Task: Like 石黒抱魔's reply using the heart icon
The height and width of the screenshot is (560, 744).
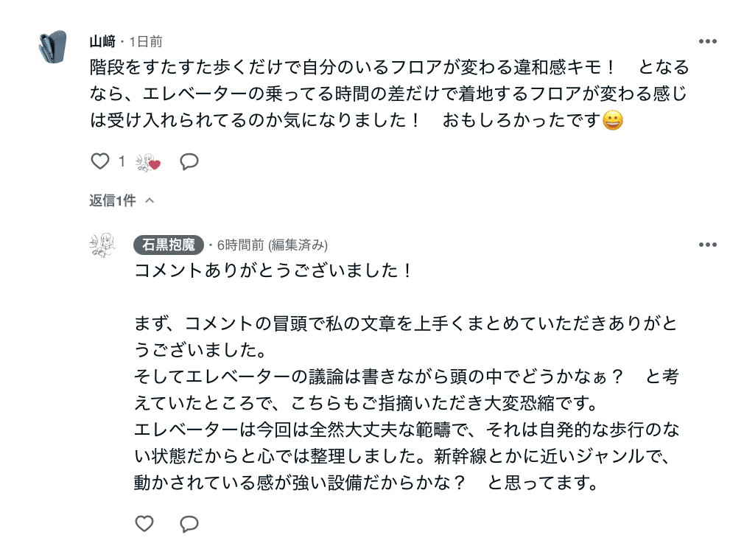Action: 144,525
